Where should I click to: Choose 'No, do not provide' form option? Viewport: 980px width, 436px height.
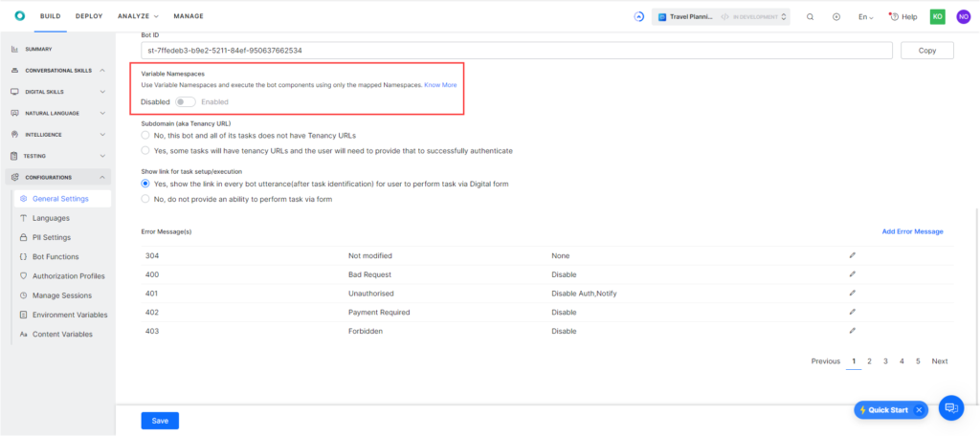coord(145,199)
